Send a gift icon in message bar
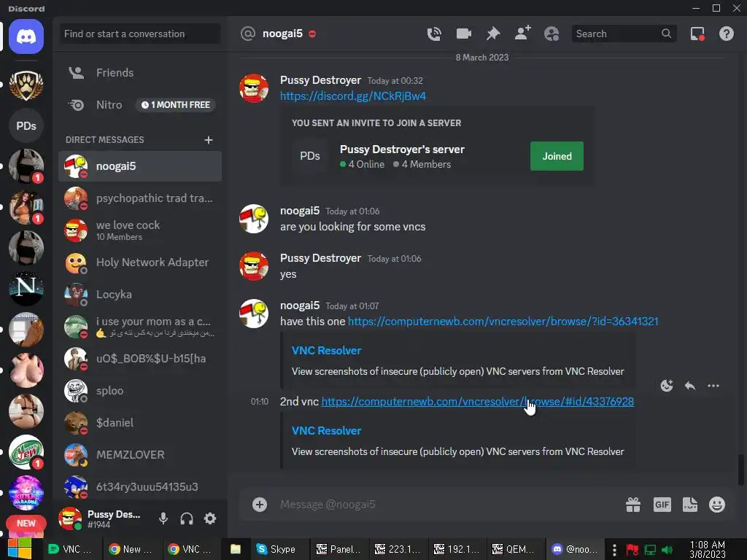The width and height of the screenshot is (747, 560). (x=633, y=505)
